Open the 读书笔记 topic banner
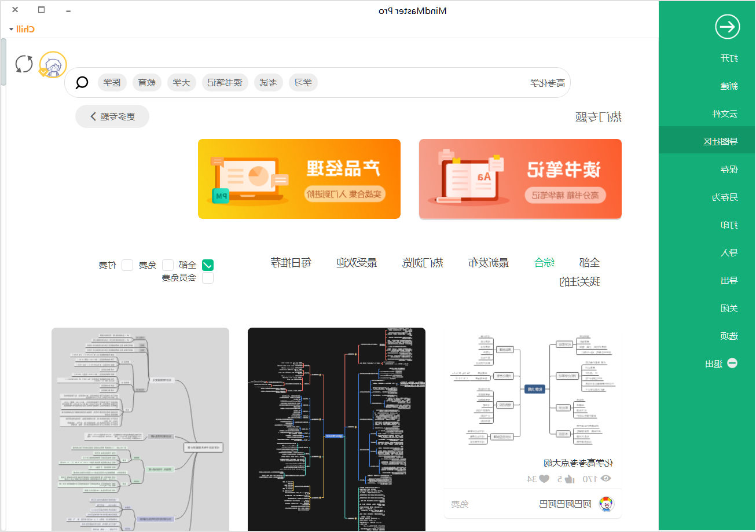The image size is (756, 532). click(x=520, y=179)
